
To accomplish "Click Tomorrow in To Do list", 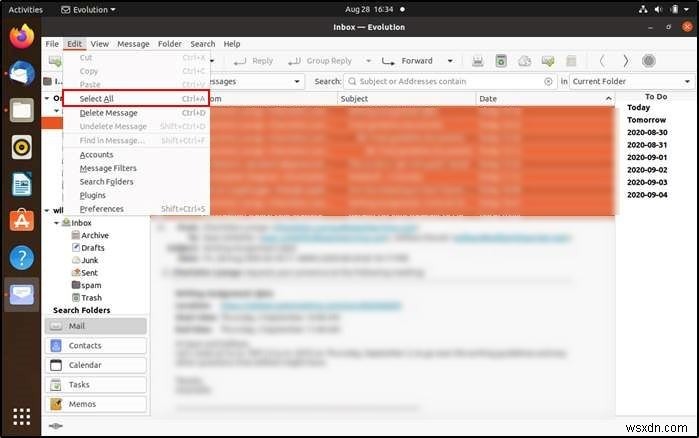I will (x=646, y=120).
